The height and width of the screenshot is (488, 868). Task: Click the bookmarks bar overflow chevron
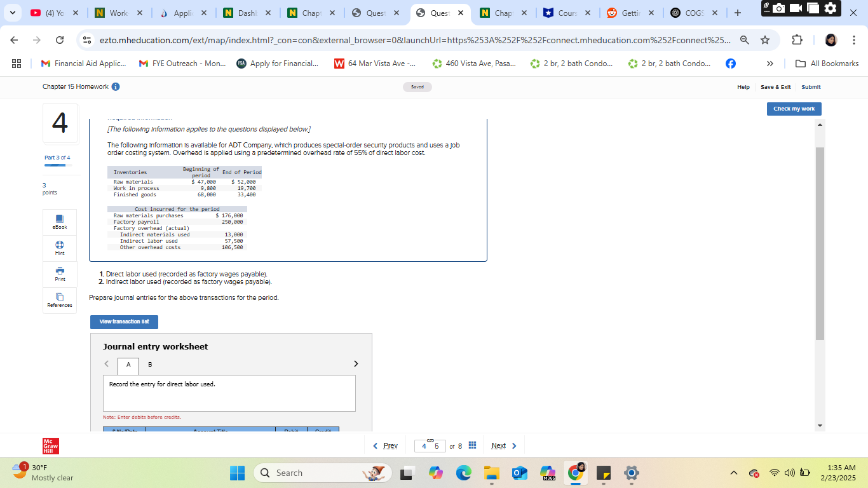tap(770, 63)
